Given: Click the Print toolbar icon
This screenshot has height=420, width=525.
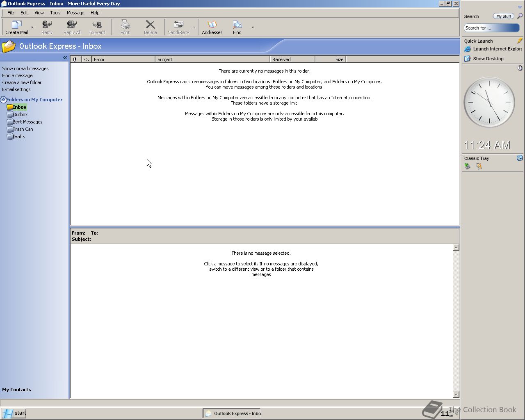Looking at the screenshot, I should click(x=125, y=25).
